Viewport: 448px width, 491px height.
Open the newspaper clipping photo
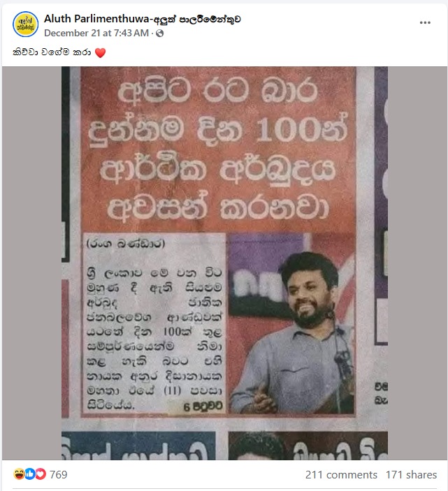tap(224, 263)
